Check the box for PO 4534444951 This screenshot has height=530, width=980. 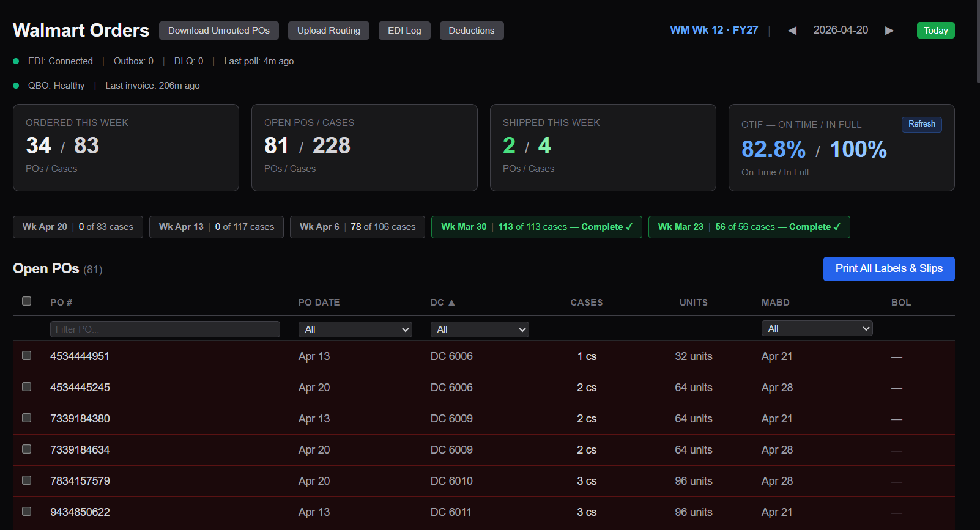point(27,356)
